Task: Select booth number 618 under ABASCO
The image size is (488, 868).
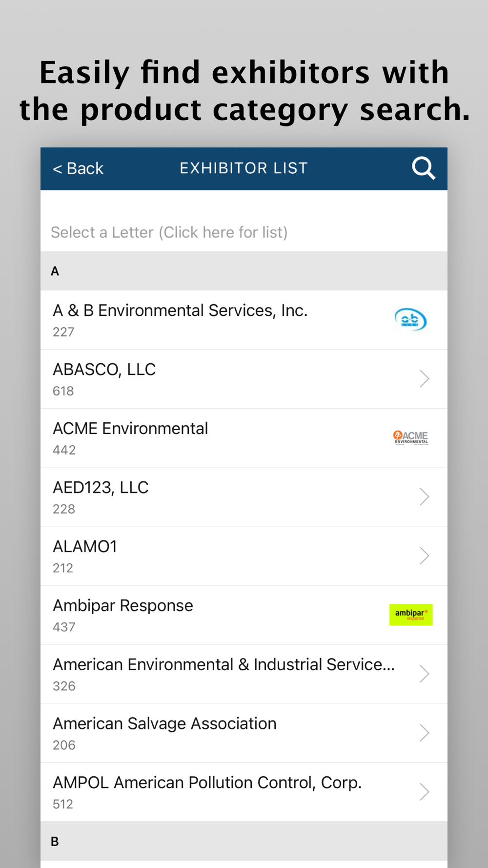Action: pos(63,391)
